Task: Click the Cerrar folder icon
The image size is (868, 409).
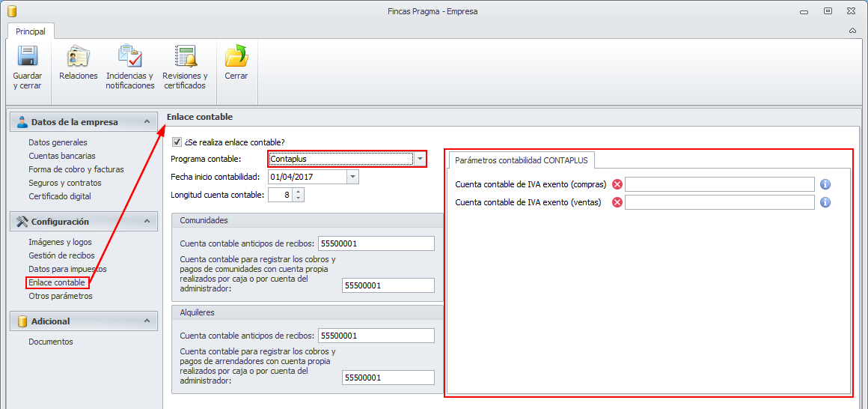Action: pos(236,55)
